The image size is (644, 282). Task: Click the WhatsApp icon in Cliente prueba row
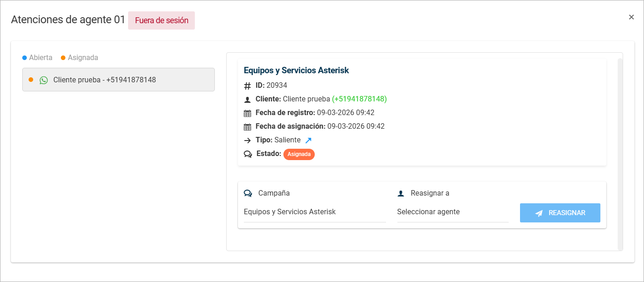(44, 80)
